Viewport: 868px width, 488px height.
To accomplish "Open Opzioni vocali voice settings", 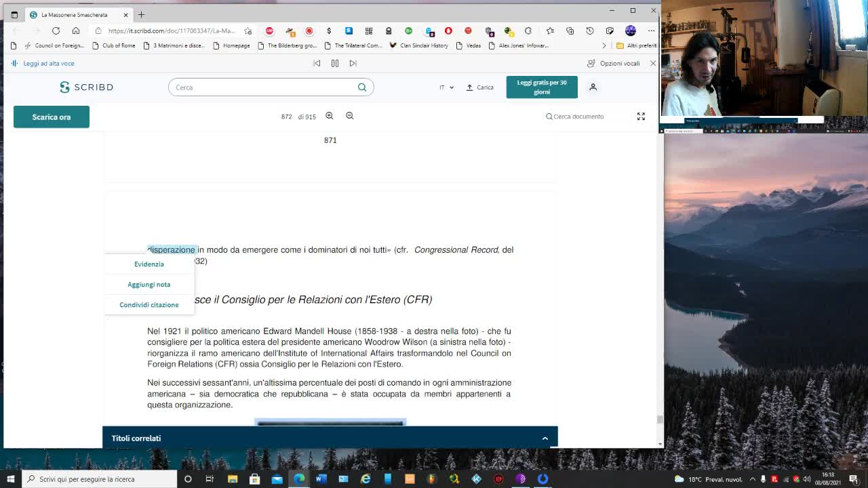I will click(x=614, y=63).
